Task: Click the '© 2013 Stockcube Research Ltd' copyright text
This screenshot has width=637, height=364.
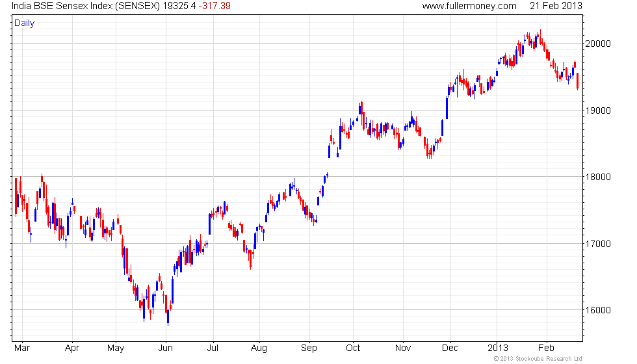Action: [x=538, y=359]
